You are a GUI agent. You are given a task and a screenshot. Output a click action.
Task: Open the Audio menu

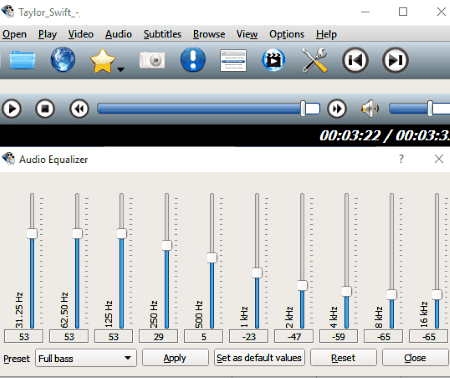118,34
